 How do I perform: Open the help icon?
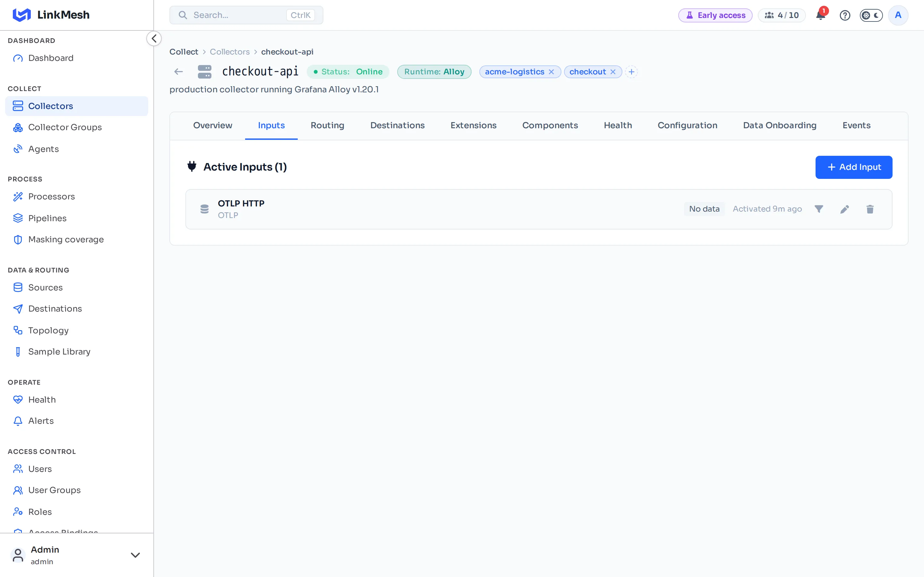844,15
